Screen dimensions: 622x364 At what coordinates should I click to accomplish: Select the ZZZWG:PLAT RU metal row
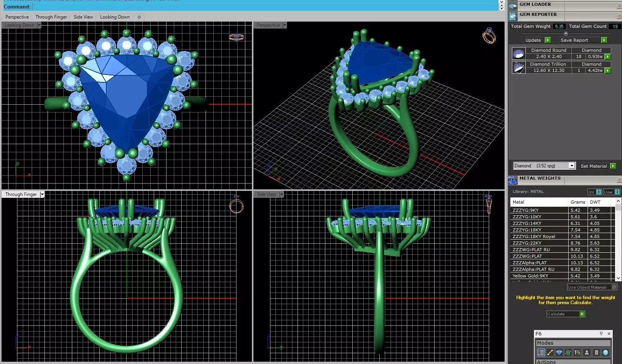click(x=562, y=250)
